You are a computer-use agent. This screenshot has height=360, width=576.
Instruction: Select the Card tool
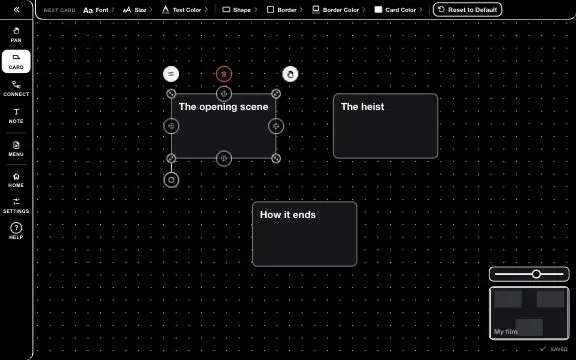pos(16,61)
